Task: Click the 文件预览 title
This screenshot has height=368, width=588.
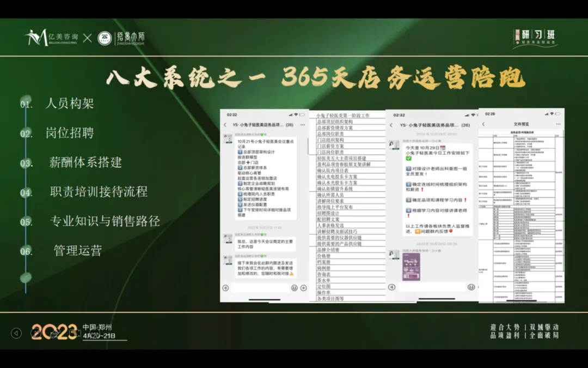Action: pyautogui.click(x=521, y=124)
